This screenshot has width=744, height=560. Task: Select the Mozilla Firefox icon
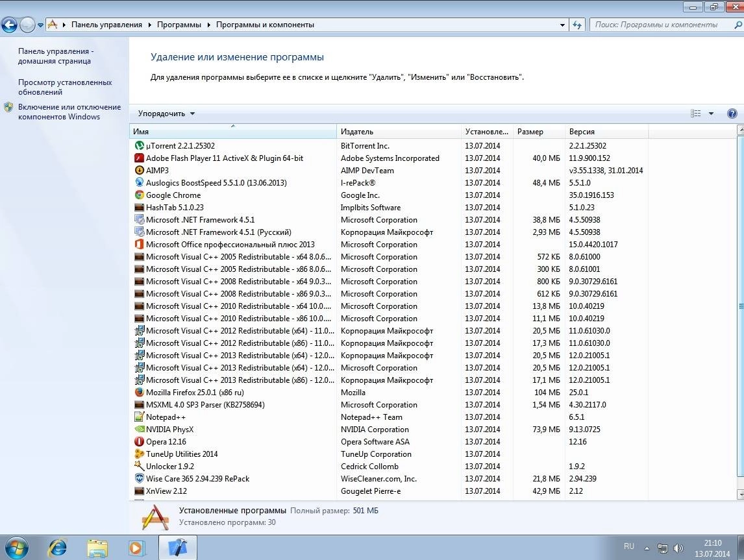pos(139,392)
